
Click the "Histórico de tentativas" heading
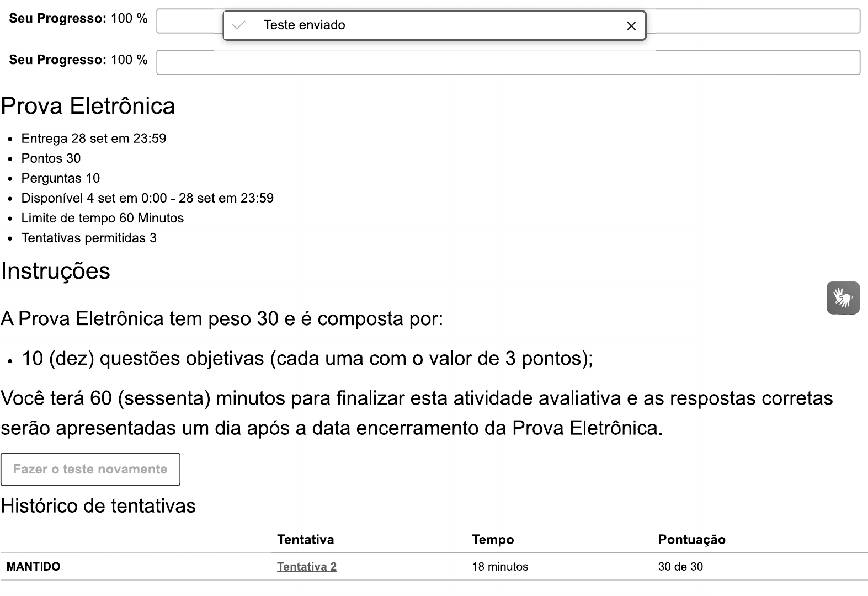[98, 506]
